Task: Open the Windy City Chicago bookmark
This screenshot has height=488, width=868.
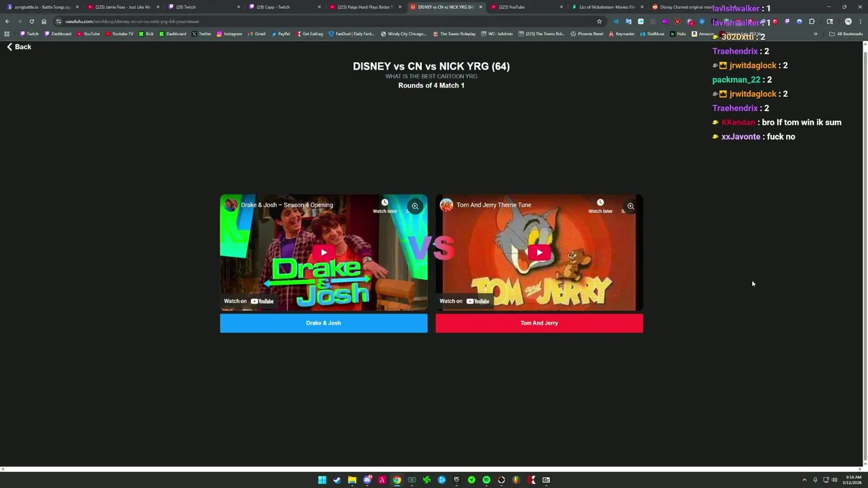Action: (403, 34)
